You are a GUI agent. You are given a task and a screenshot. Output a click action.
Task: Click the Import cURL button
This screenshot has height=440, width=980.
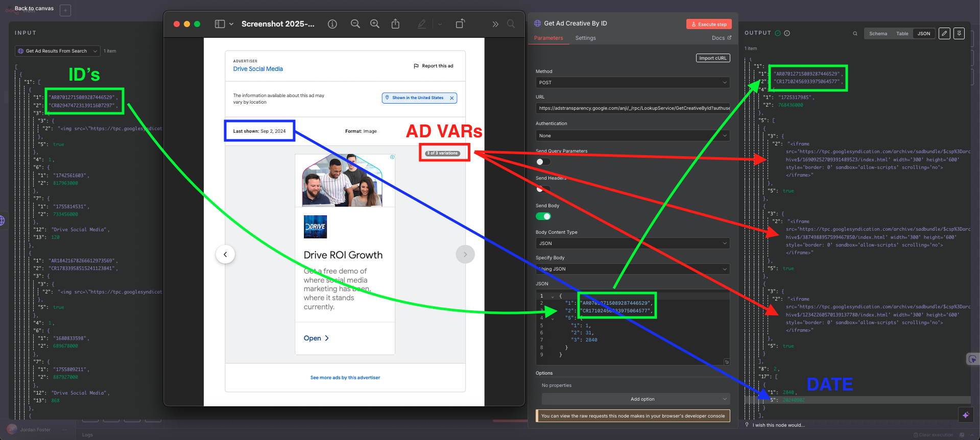pyautogui.click(x=712, y=58)
